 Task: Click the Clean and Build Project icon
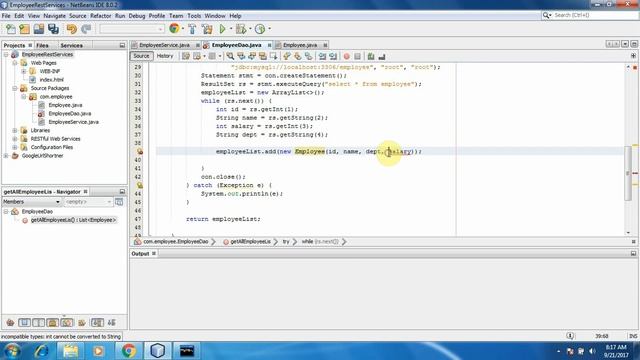point(207,29)
